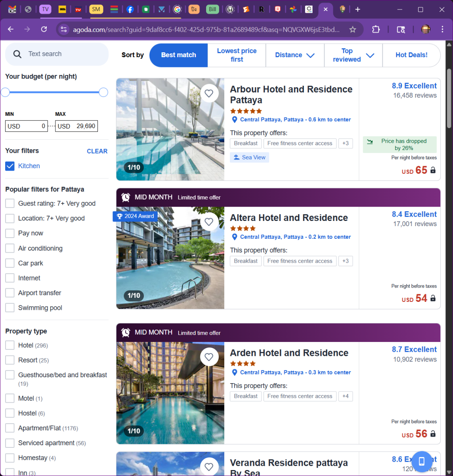Open Altera Hotel and Residence listing
Viewport: 453px width, 476px height.
pos(289,218)
